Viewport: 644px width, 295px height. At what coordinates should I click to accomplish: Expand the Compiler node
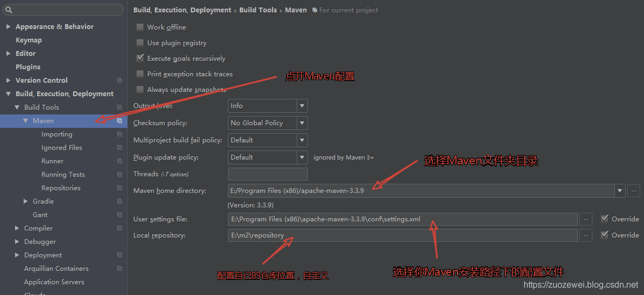pyautogui.click(x=17, y=228)
